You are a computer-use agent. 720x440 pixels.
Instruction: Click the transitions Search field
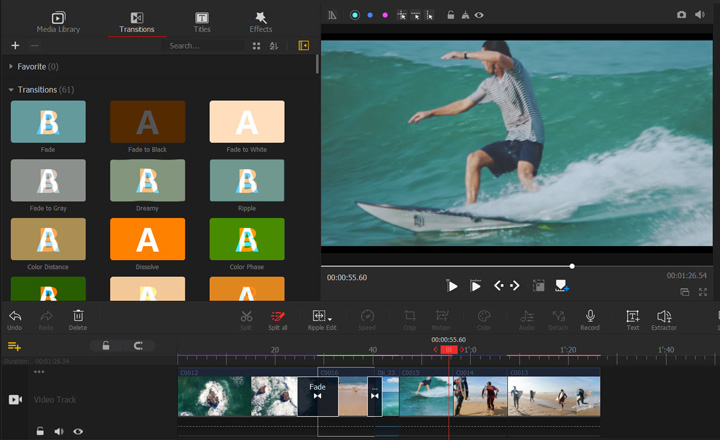click(204, 46)
